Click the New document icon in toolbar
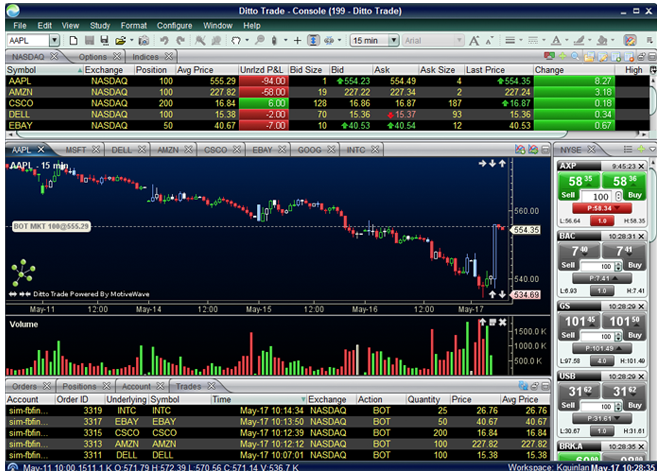 (x=73, y=40)
